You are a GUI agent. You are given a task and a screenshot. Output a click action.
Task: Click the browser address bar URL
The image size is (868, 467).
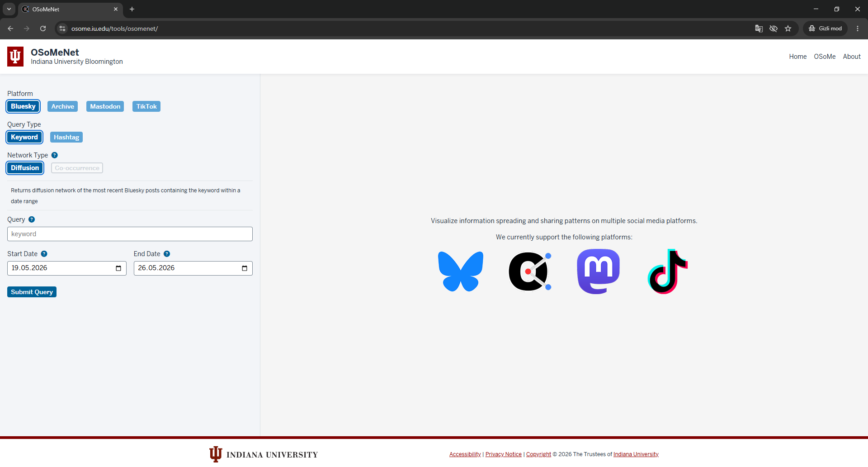114,29
